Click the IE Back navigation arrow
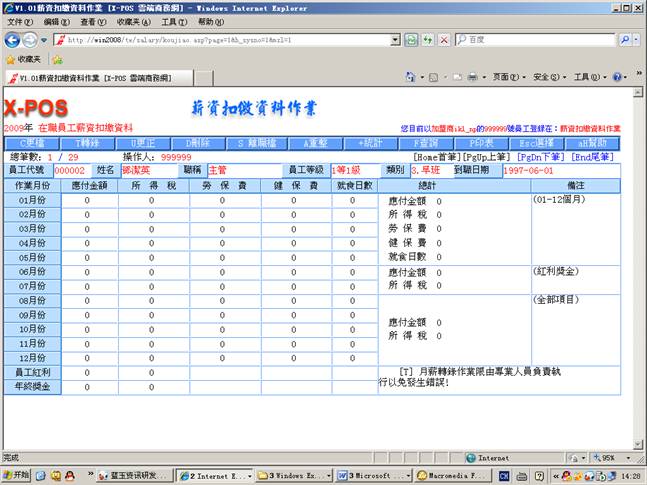The height and width of the screenshot is (485, 647). tap(12, 40)
